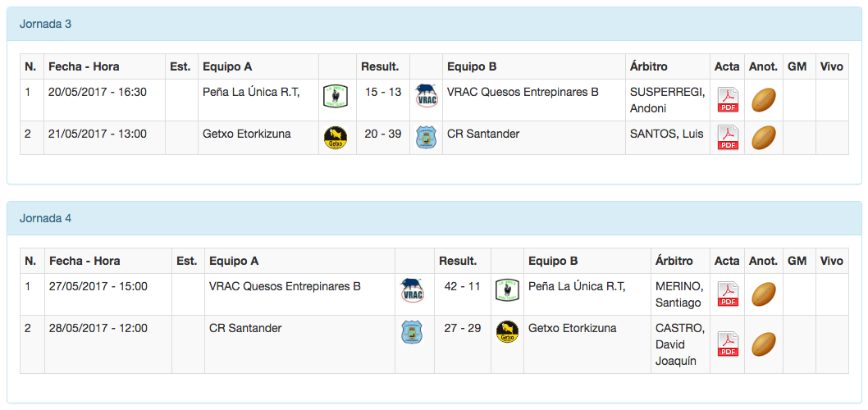Click the Jornada 3 panel heading
The width and height of the screenshot is (868, 410).
tap(46, 24)
